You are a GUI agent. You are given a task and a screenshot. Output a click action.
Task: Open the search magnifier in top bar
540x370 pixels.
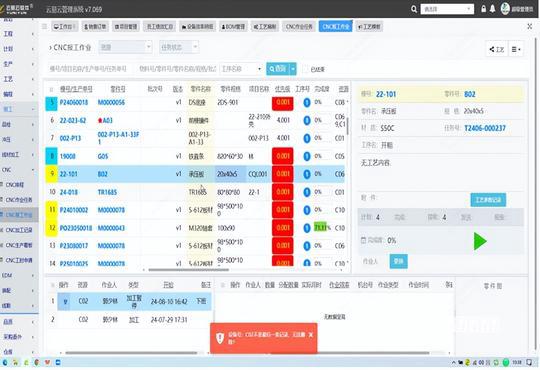tap(414, 9)
